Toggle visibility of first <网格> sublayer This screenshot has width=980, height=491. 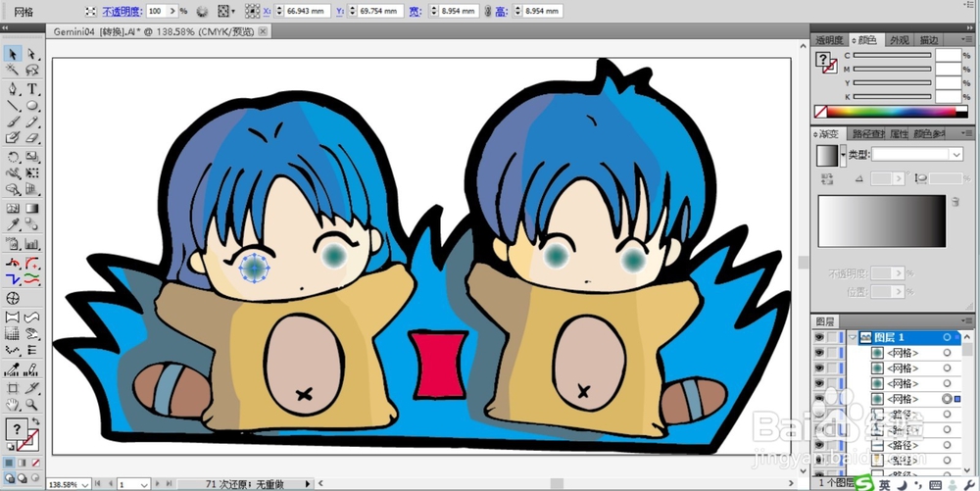pos(818,353)
